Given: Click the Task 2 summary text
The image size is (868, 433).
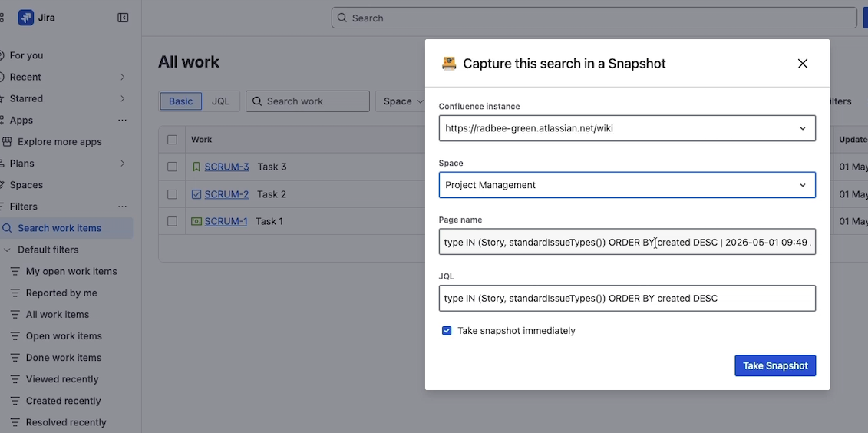Looking at the screenshot, I should [271, 194].
